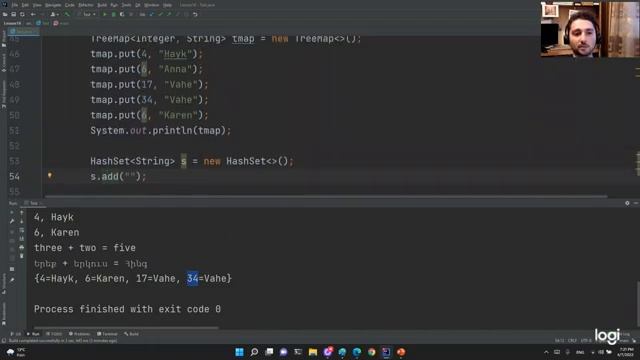Open the TODO tool window button
The width and height of the screenshot is (640, 360).
click(x=54, y=334)
